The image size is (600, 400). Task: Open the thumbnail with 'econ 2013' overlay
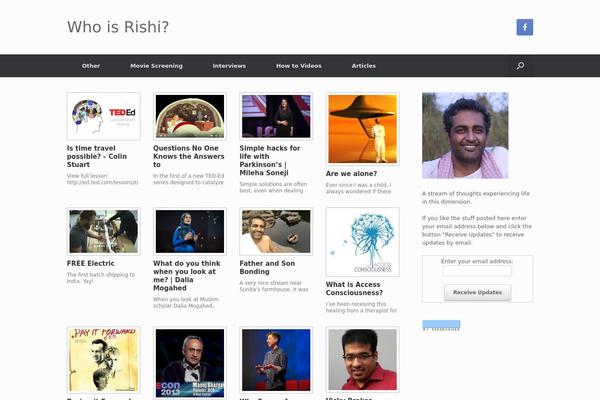[x=190, y=363]
